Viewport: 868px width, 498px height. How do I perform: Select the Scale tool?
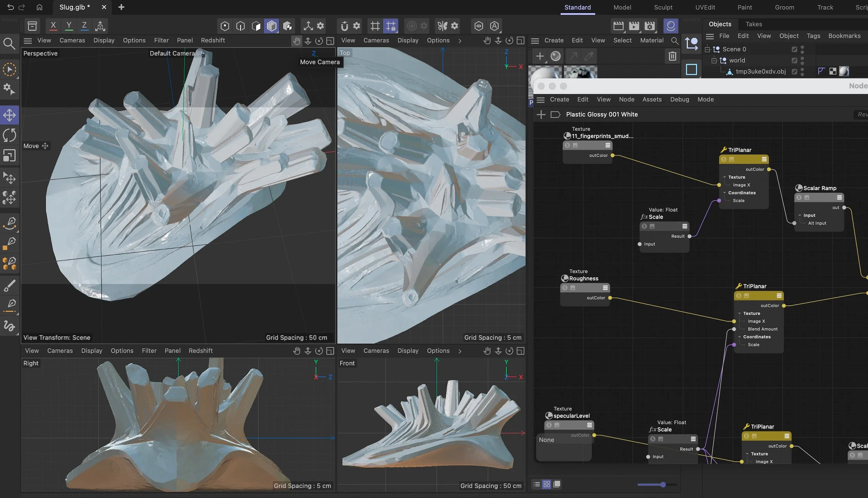point(9,155)
